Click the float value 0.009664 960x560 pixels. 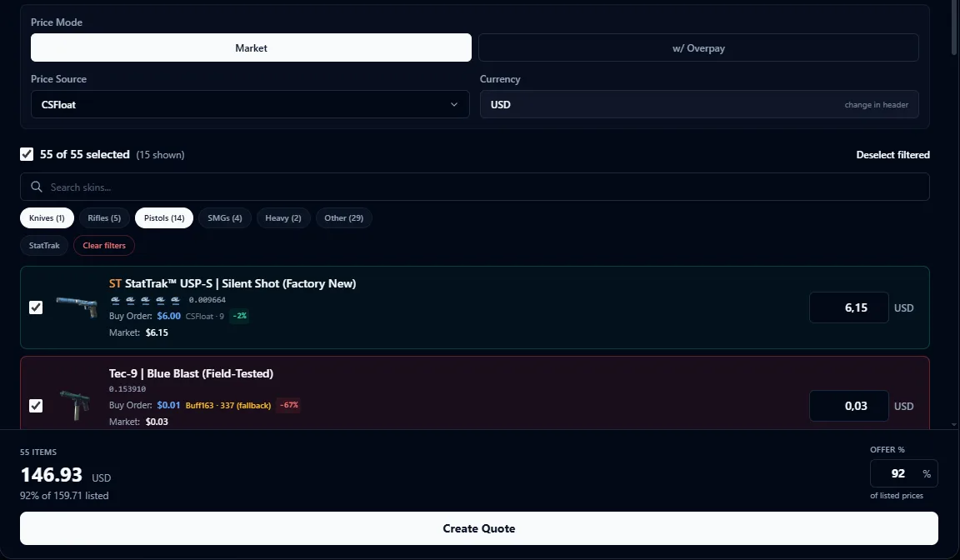(207, 300)
